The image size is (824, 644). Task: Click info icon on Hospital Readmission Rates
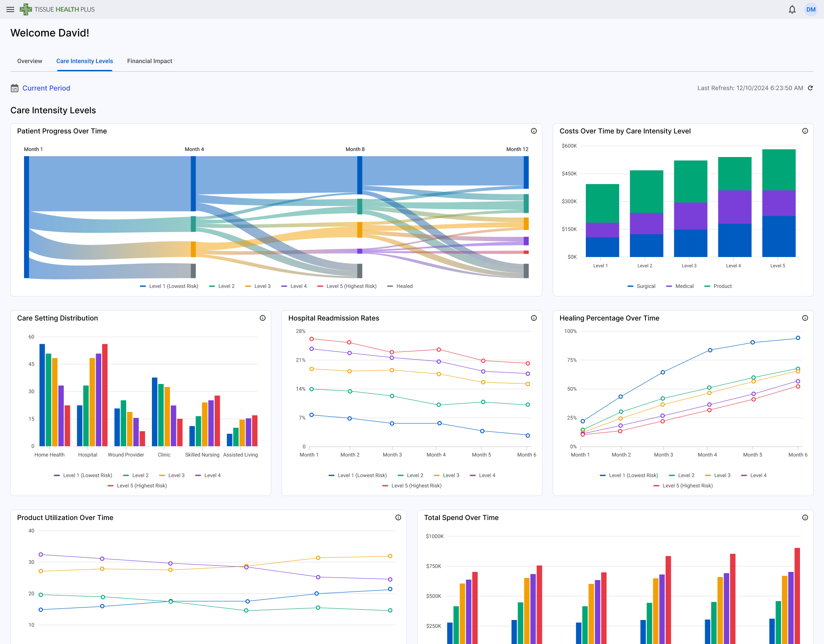click(533, 318)
